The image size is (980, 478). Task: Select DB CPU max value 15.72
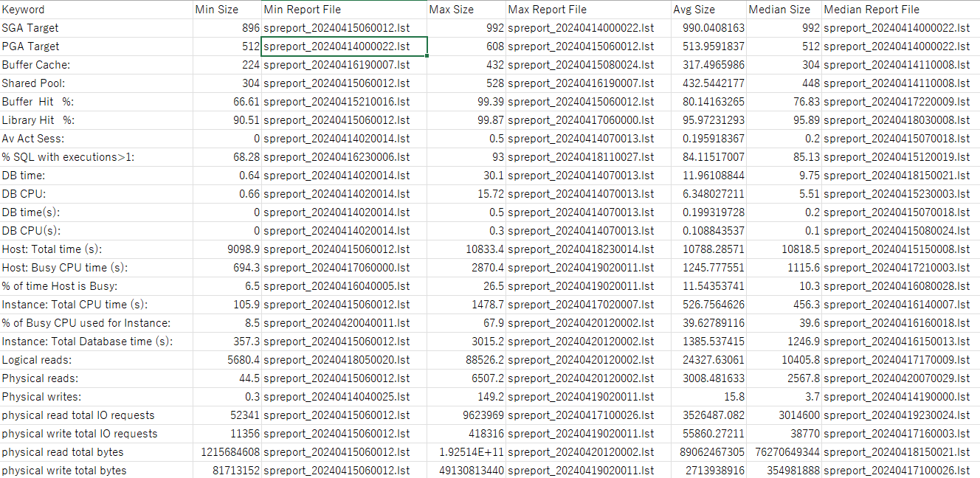click(x=467, y=194)
